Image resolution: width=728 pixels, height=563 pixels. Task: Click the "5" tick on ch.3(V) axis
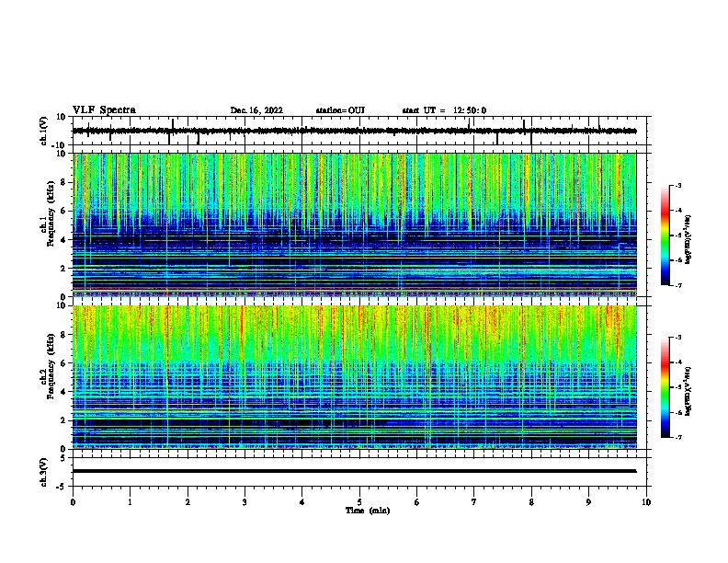64,458
